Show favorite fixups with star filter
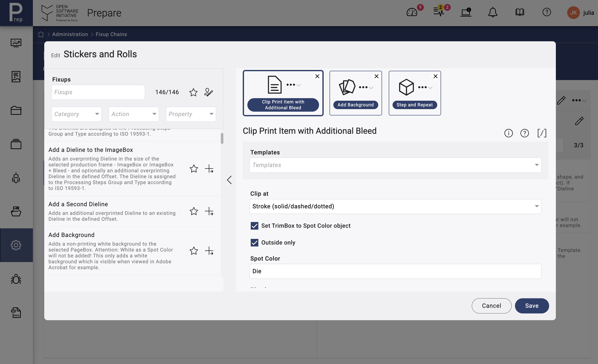 (x=193, y=92)
